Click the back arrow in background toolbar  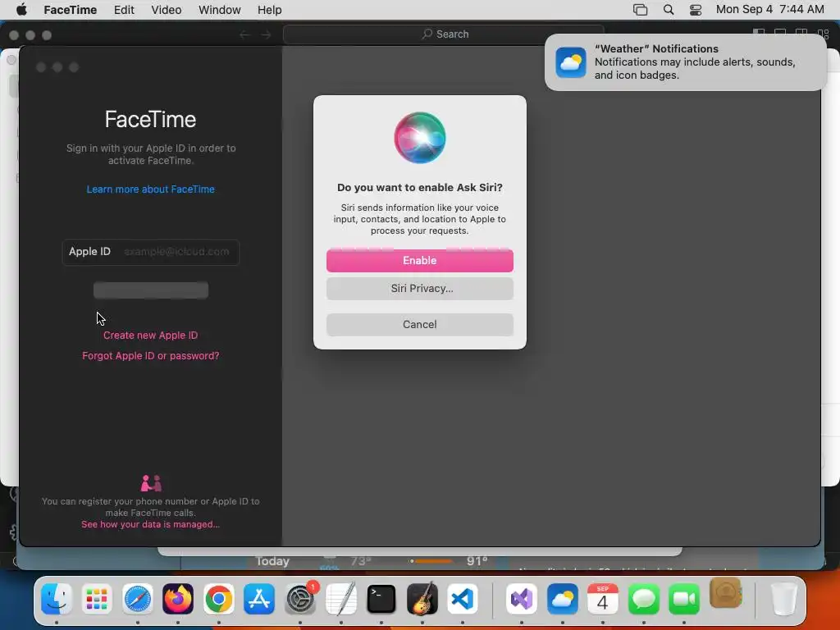point(244,34)
